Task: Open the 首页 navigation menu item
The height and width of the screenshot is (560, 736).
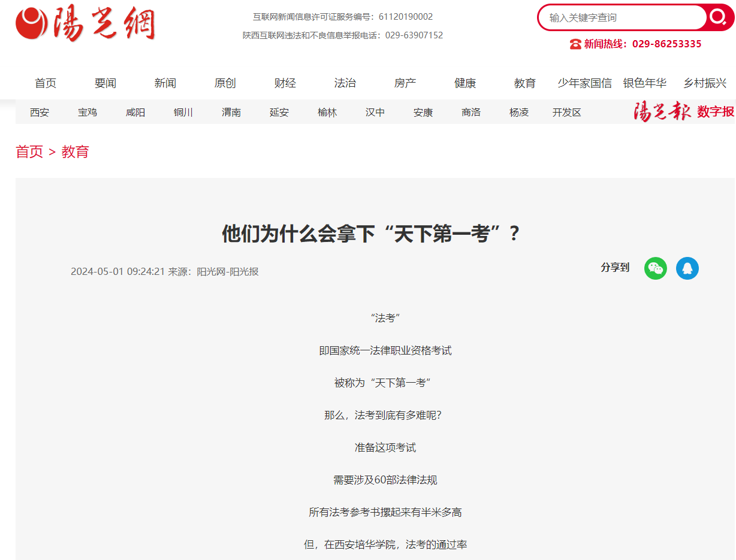Action: tap(46, 83)
